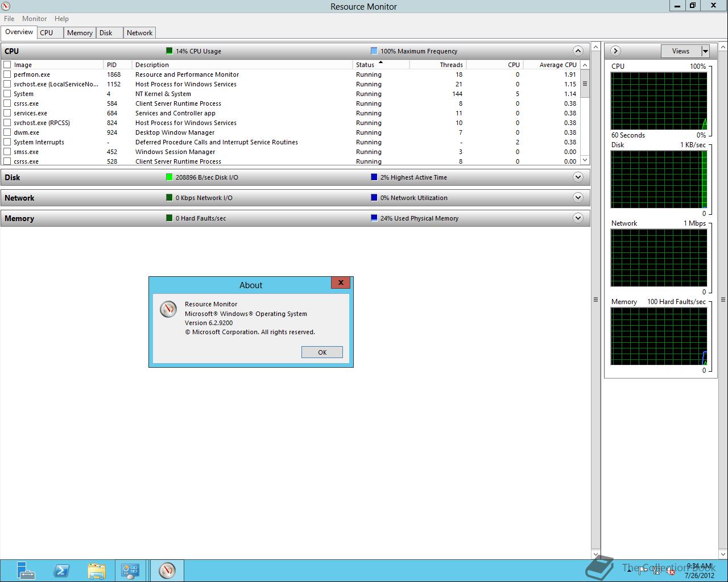This screenshot has height=582, width=728.
Task: Toggle the select-all Image header checkbox
Action: [7, 65]
